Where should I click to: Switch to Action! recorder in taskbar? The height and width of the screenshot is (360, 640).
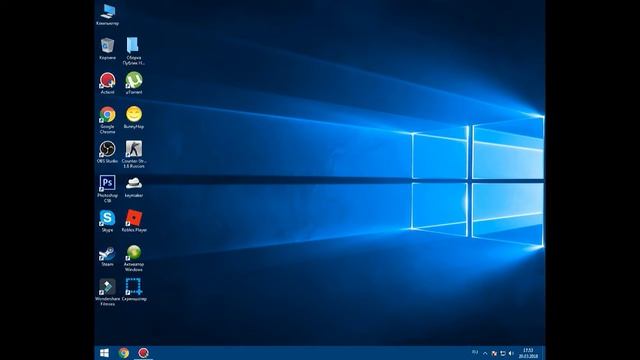[x=143, y=353]
